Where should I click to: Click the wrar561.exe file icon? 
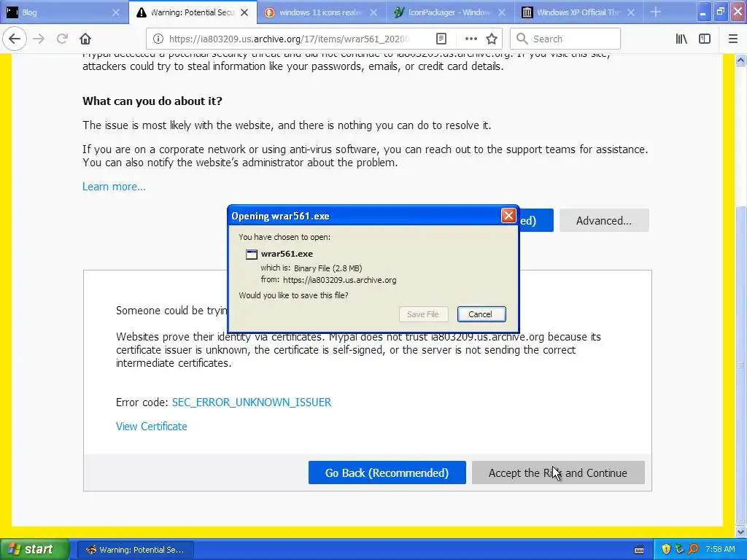click(x=252, y=254)
